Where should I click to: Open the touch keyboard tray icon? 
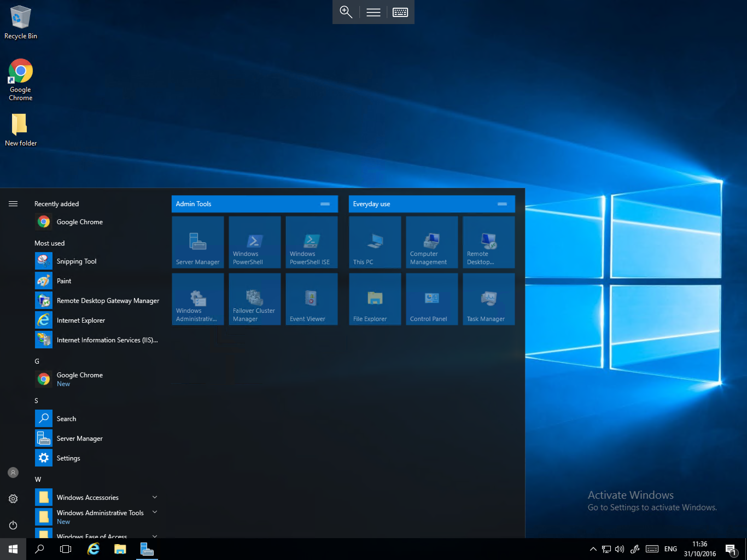(x=652, y=549)
